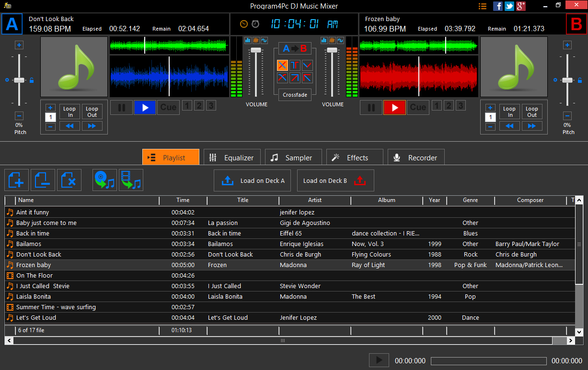The image size is (588, 370).
Task: Play Deck A with blue play button
Action: tap(145, 108)
